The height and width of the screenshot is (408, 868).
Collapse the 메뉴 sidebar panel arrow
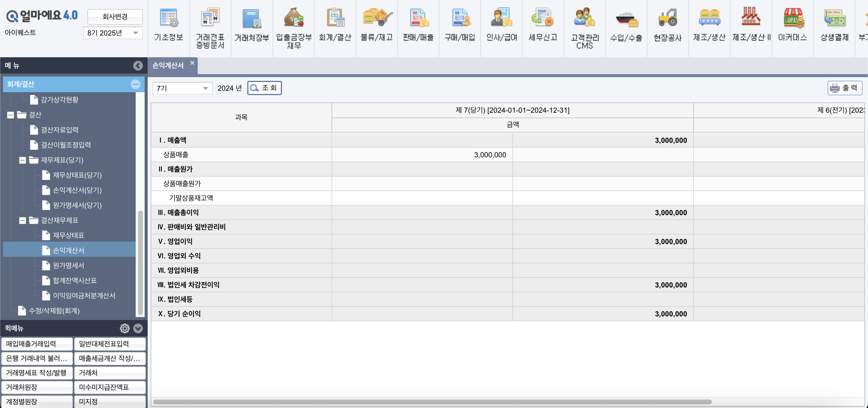(138, 66)
